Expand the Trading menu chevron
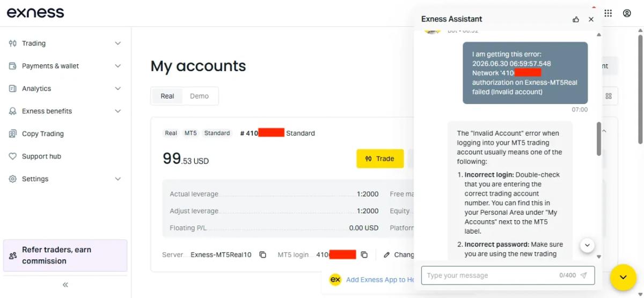This screenshot has width=644, height=298. click(x=118, y=43)
